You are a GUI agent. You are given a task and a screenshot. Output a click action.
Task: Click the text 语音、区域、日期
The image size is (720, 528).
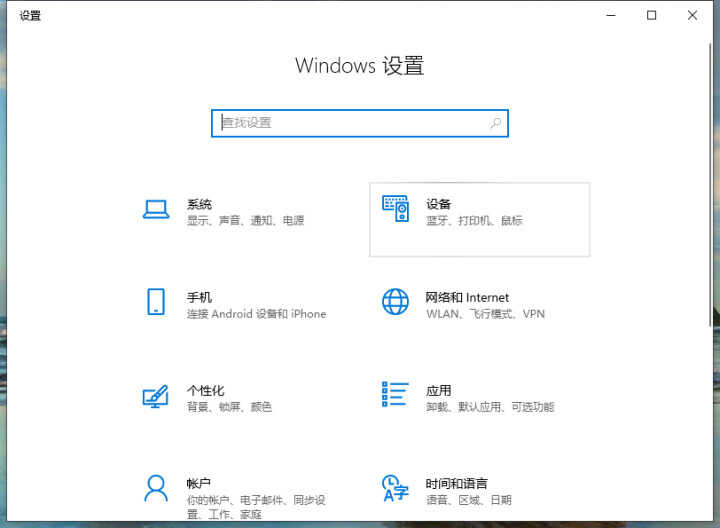469,500
